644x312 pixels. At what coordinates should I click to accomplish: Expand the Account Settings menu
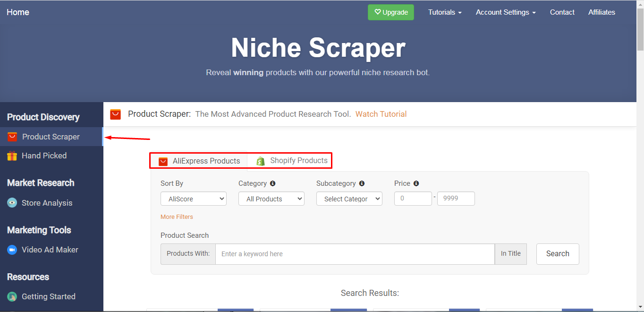(x=506, y=12)
